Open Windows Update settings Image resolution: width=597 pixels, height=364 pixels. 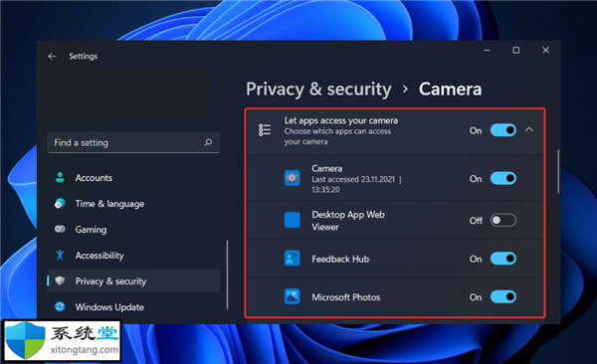(x=133, y=307)
